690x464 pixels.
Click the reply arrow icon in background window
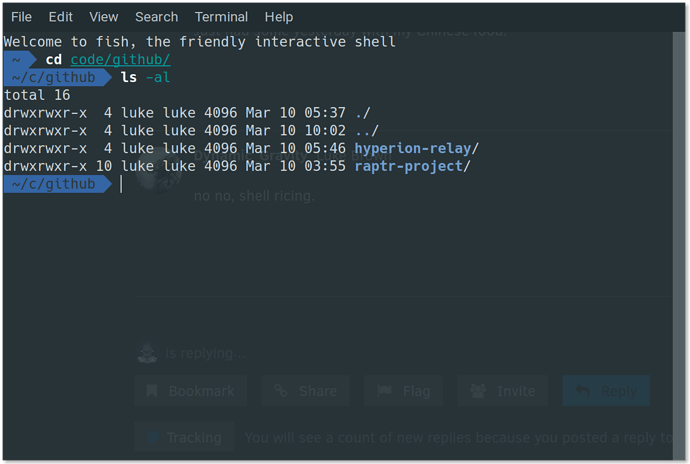coord(582,390)
